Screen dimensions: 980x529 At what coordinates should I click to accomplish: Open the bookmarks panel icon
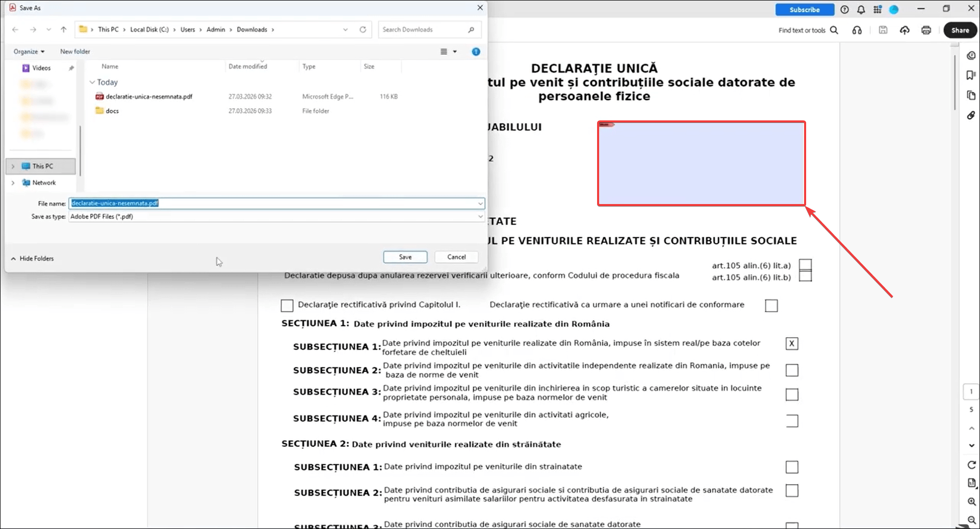[x=971, y=75]
